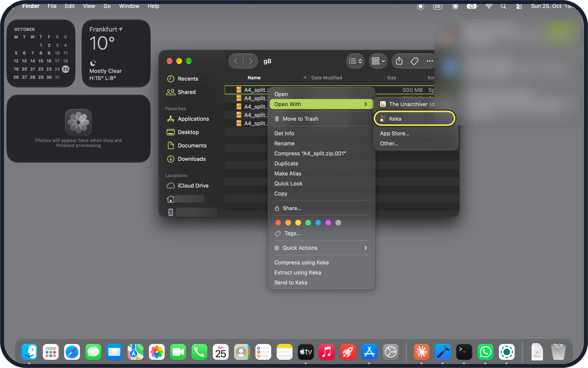Open WhatsApp from the Dock

pyautogui.click(x=485, y=352)
